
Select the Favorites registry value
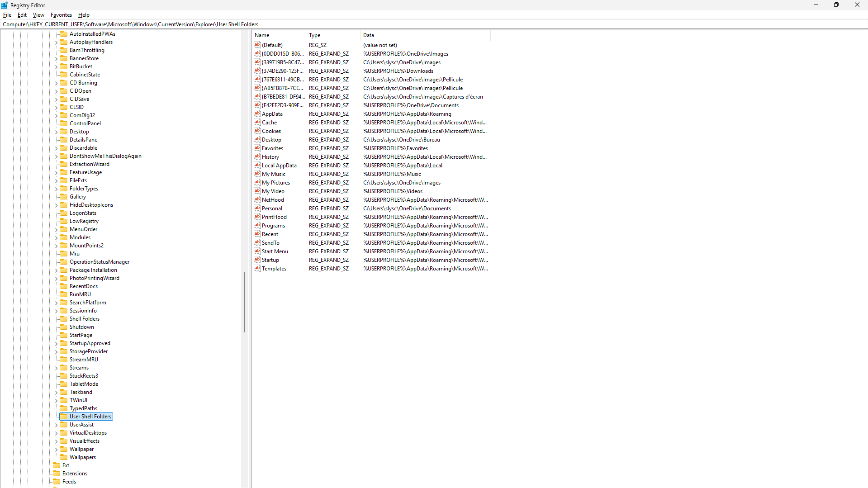tap(272, 148)
